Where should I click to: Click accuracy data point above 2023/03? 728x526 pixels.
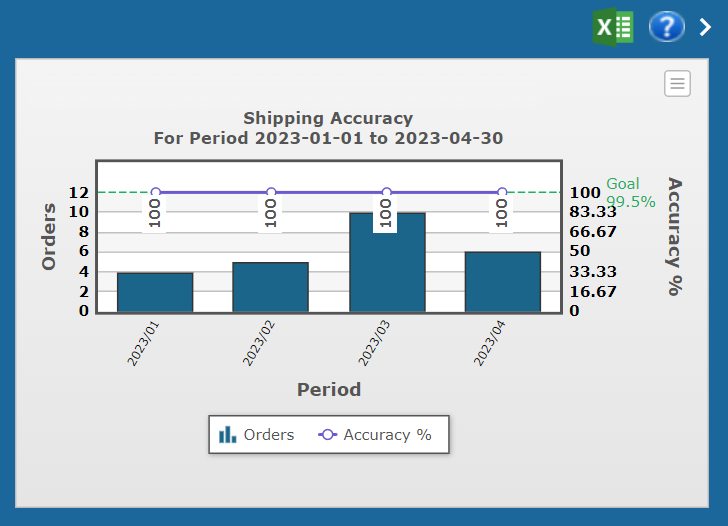pyautogui.click(x=386, y=192)
